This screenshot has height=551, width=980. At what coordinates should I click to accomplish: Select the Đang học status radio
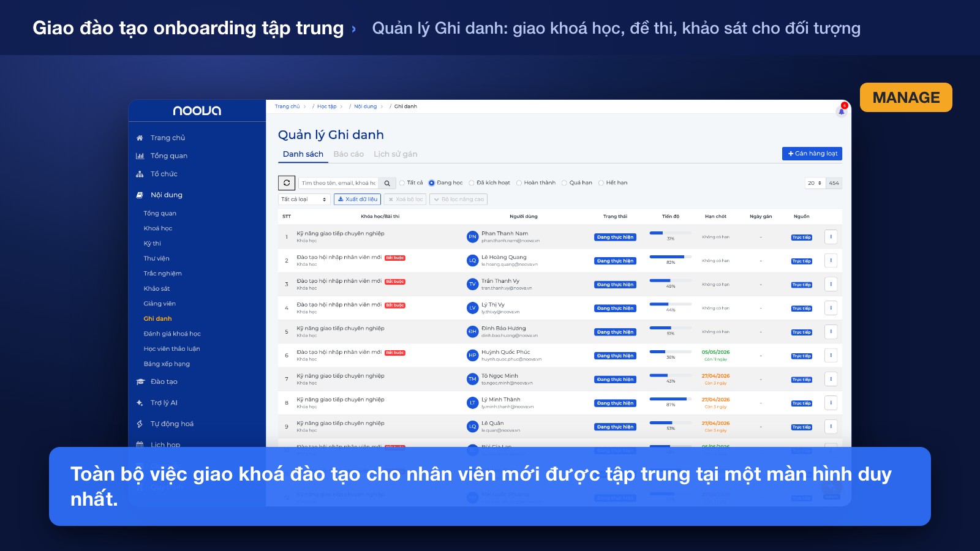tap(432, 182)
